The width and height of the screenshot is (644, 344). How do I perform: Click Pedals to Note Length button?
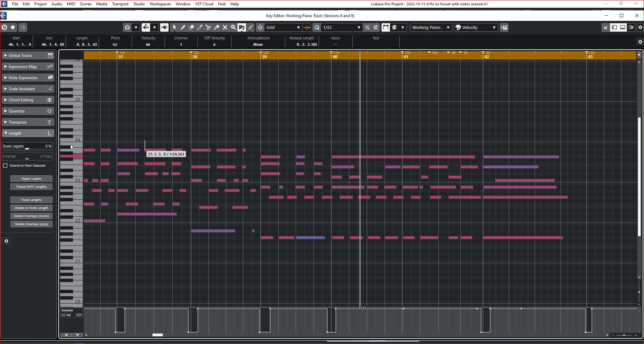point(31,208)
